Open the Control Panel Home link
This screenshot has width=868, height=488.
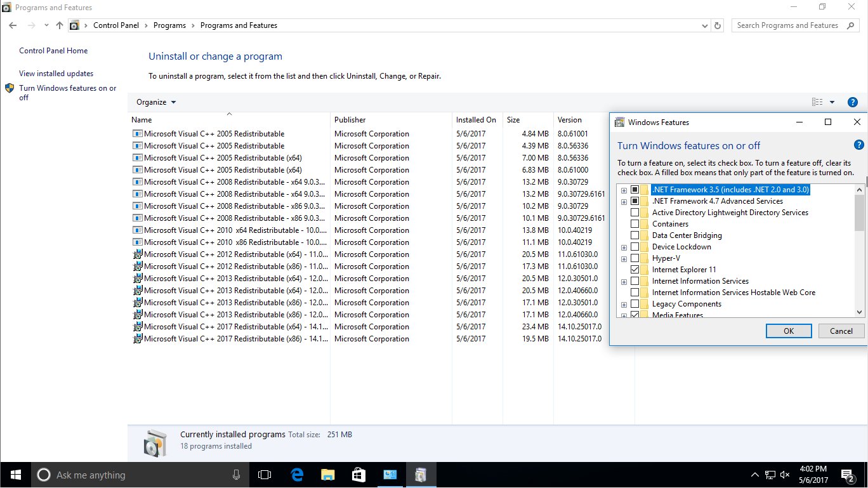point(53,51)
